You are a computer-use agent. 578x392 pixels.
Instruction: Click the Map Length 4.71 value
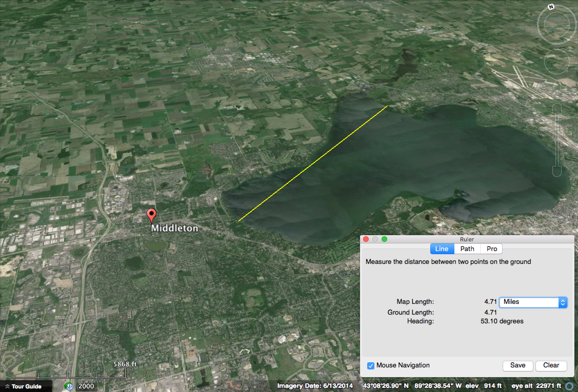(x=491, y=302)
